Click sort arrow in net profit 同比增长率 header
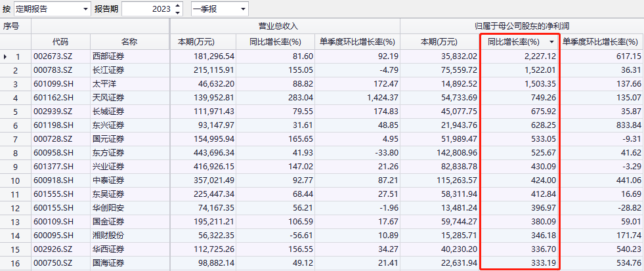644x271 pixels. click(x=551, y=42)
